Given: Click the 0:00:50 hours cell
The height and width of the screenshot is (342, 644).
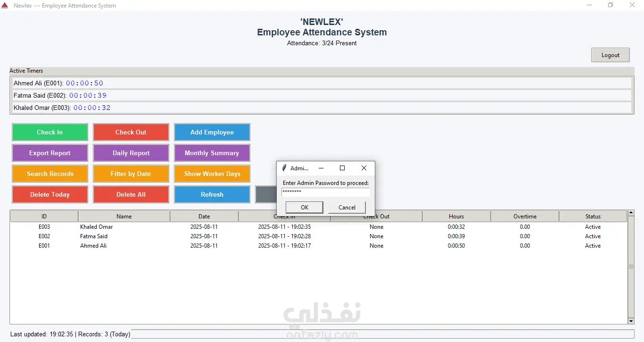Looking at the screenshot, I should tap(456, 246).
